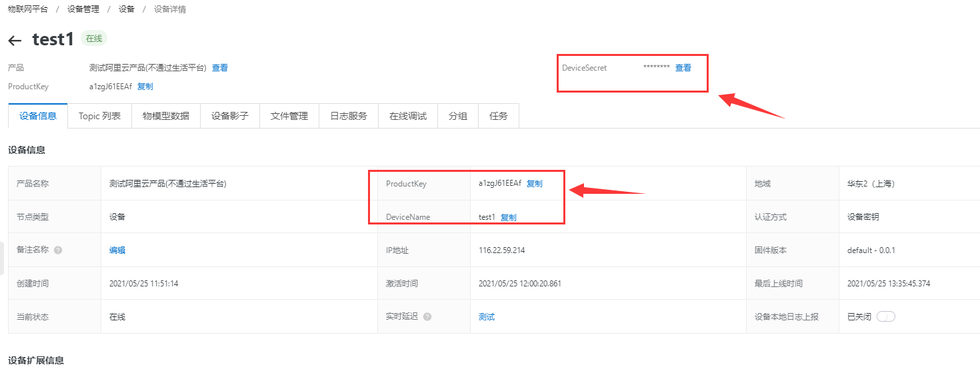The width and height of the screenshot is (980, 369).
Task: Click 查看 link next to product name
Action: 220,68
